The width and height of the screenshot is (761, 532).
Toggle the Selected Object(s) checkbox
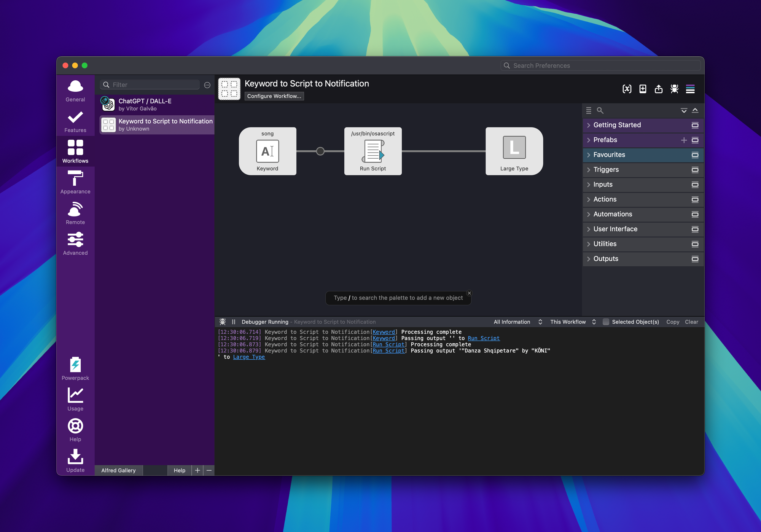pyautogui.click(x=606, y=322)
